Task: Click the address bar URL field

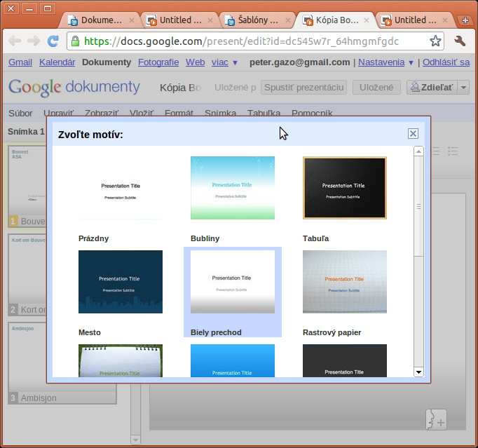Action: click(x=255, y=41)
